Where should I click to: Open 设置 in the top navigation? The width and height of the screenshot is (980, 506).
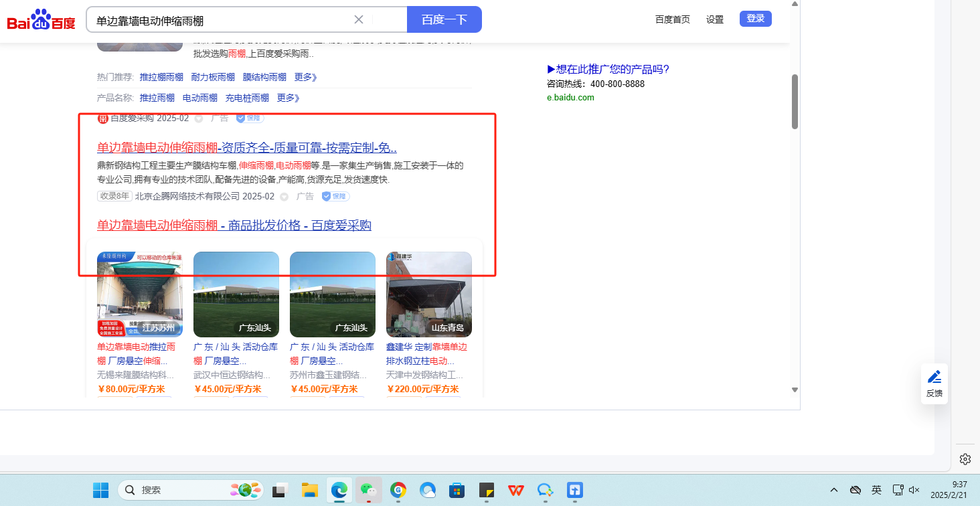pyautogui.click(x=715, y=19)
